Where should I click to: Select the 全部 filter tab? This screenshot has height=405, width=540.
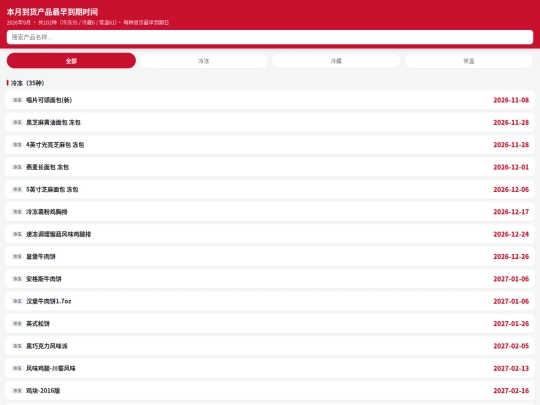(71, 61)
